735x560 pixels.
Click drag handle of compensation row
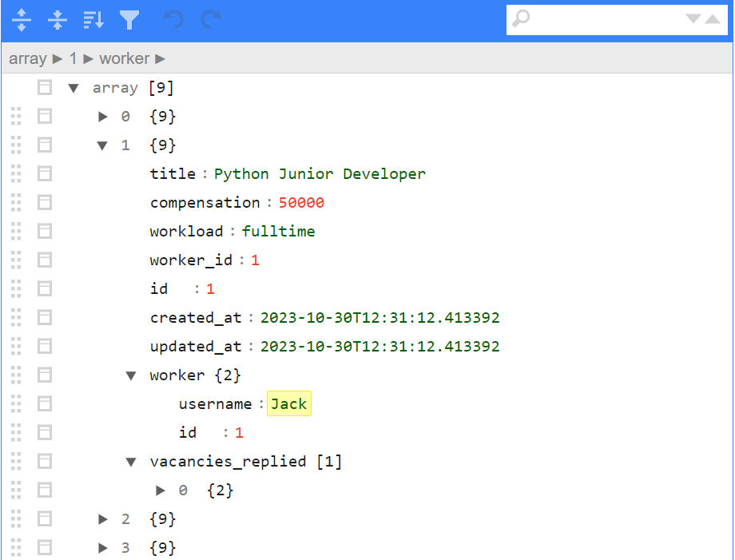point(16,203)
